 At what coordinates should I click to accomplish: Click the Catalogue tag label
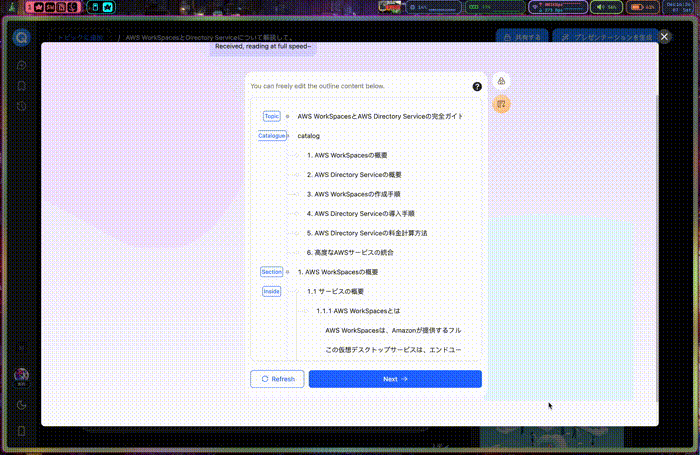pyautogui.click(x=271, y=136)
